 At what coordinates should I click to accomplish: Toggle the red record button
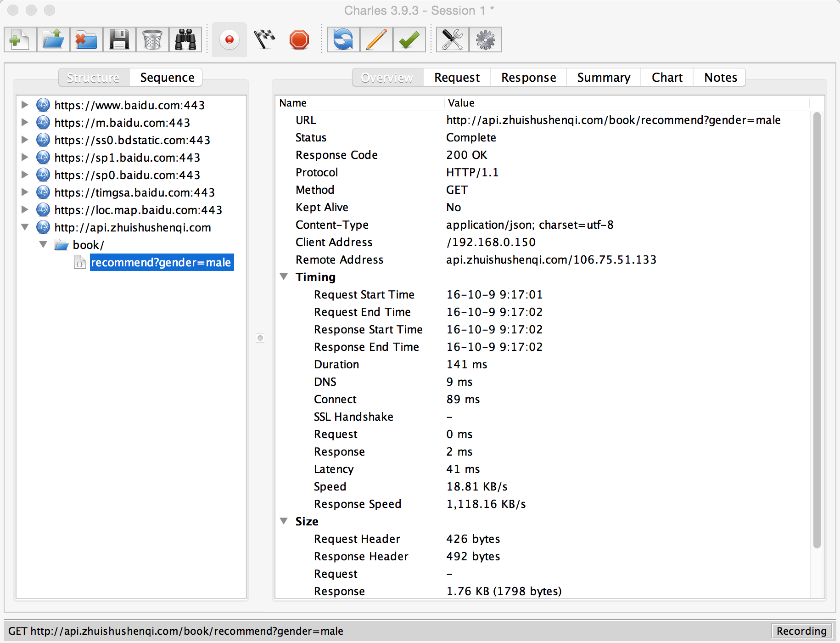click(x=230, y=40)
